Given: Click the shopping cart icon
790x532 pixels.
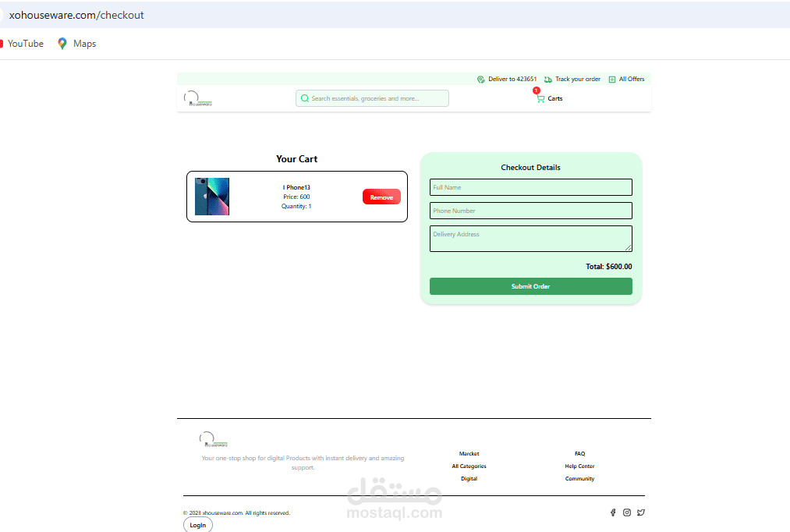Looking at the screenshot, I should pyautogui.click(x=540, y=99).
